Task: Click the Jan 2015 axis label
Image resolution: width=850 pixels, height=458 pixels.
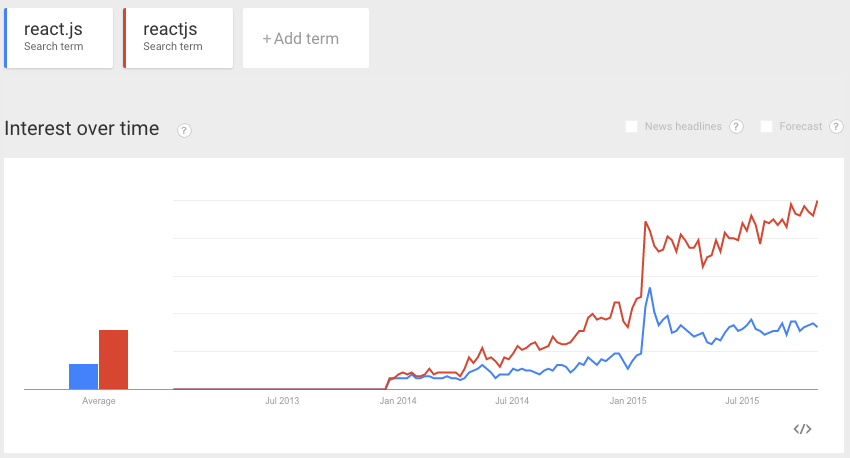Action: click(x=629, y=401)
